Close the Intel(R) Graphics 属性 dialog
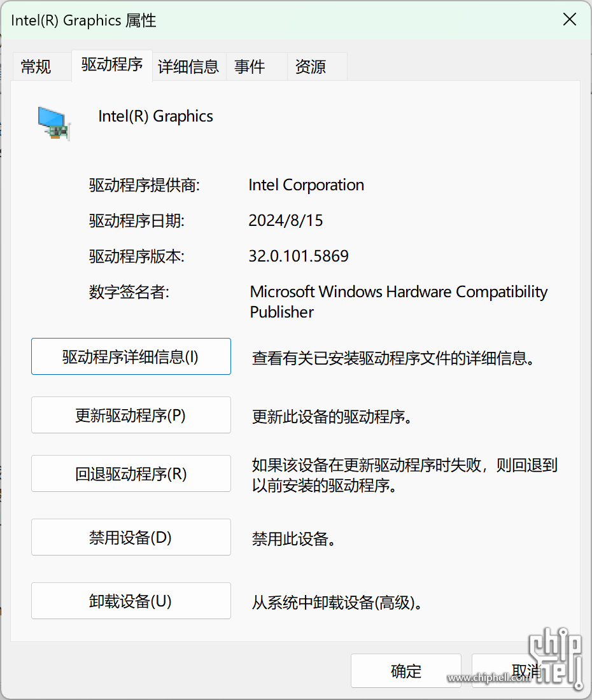The image size is (592, 700). (570, 19)
